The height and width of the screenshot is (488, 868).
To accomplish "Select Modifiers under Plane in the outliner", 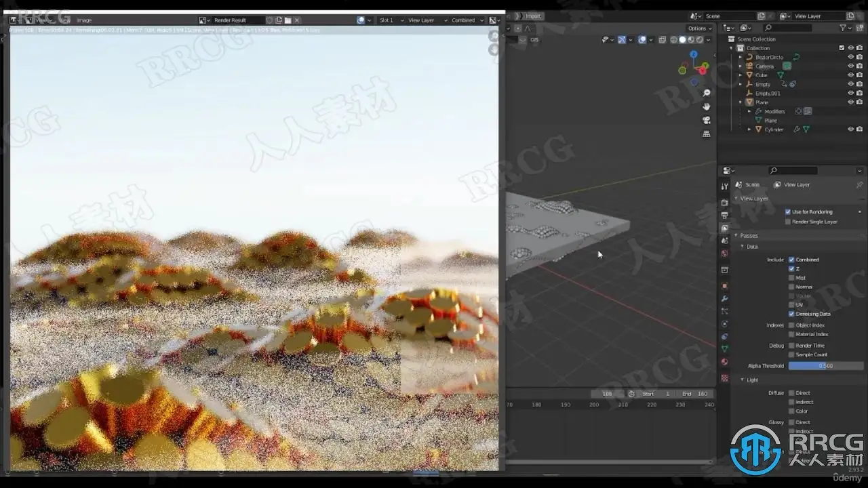I will tap(774, 111).
